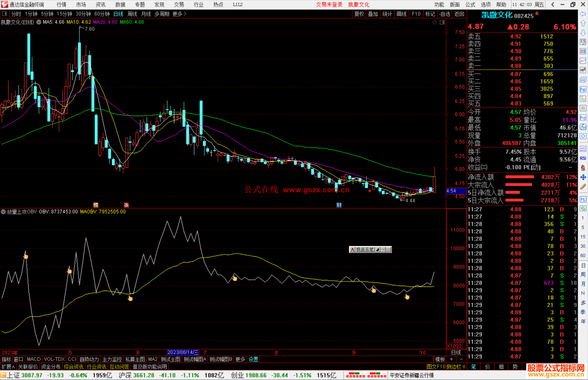This screenshot has width=588, height=380.
Task: Collapse the 侧边栏 sidebar panel
Action: click(456, 367)
